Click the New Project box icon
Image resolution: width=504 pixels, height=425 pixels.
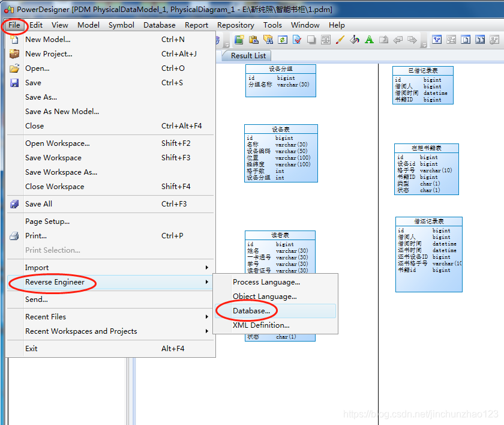pos(14,54)
